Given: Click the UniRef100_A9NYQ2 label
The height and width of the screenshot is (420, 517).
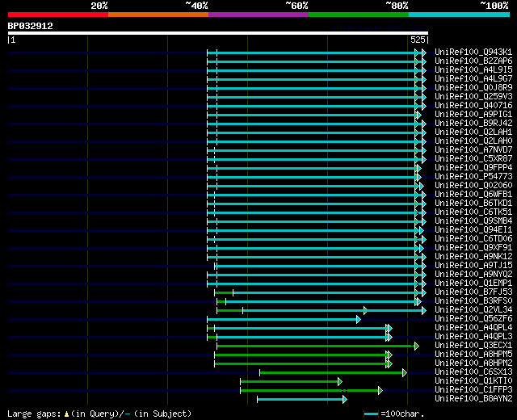Looking at the screenshot, I should (473, 275).
